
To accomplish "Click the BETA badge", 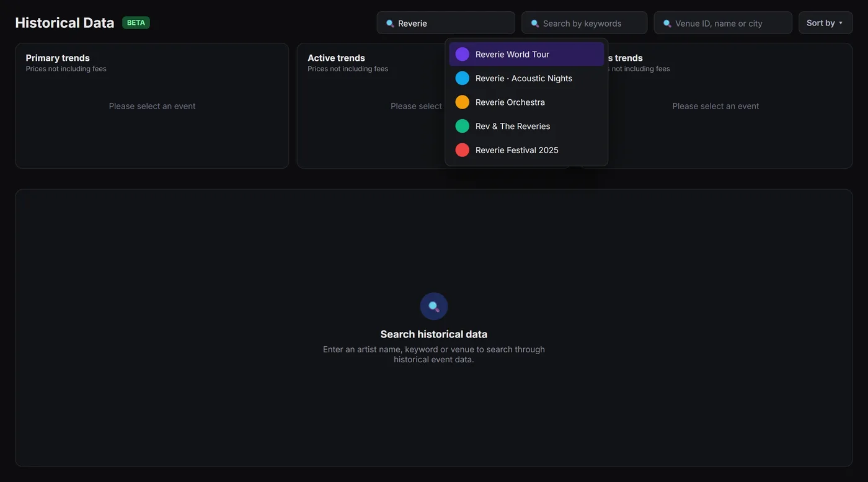I will tap(136, 22).
